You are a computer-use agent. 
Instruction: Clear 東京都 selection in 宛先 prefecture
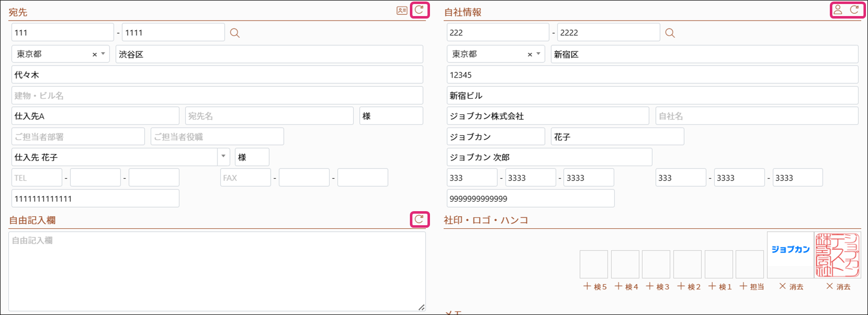(x=94, y=54)
